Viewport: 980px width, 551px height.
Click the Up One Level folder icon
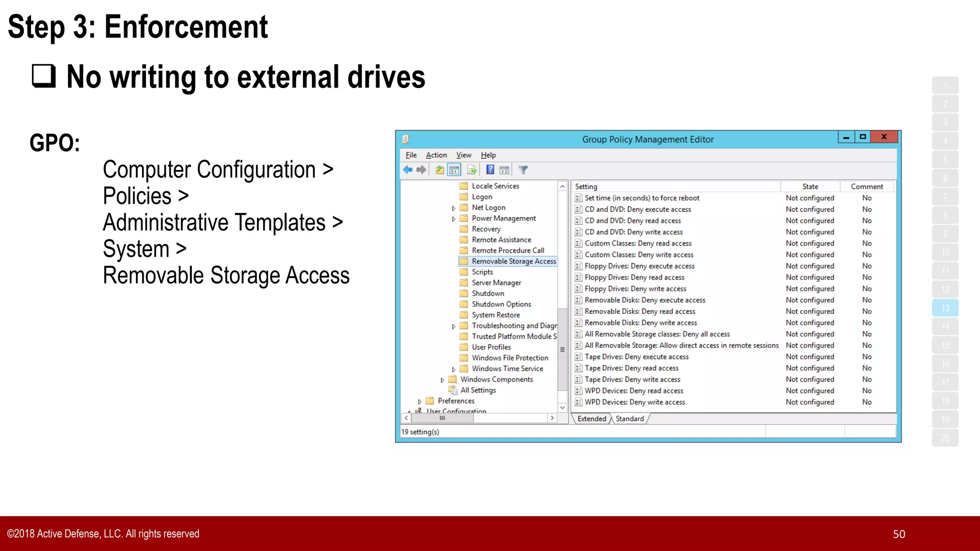440,170
